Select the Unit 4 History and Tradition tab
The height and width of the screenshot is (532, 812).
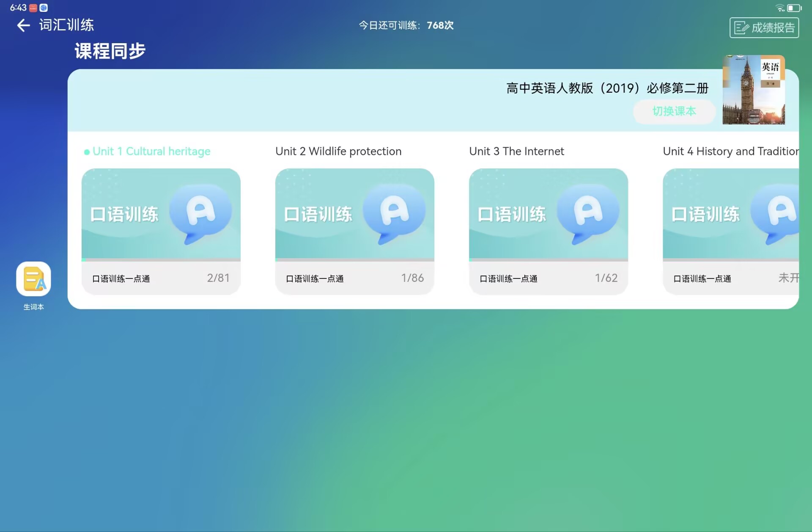pos(731,151)
